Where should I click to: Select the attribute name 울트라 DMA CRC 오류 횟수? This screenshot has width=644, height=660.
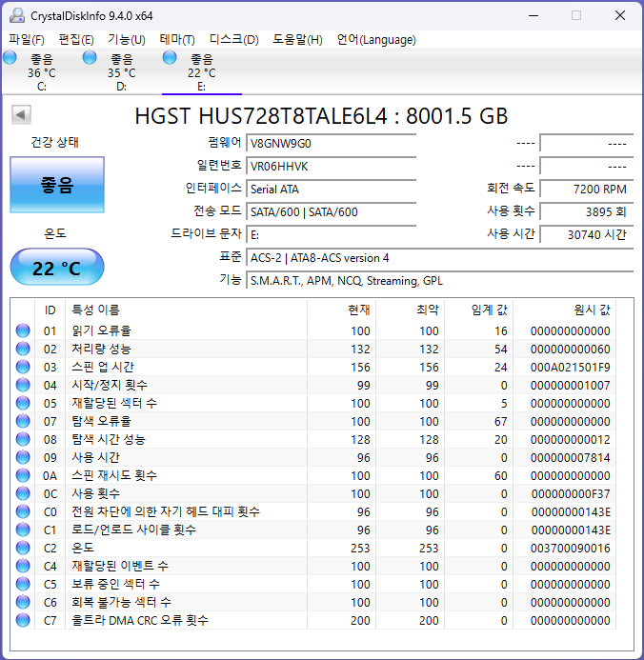(140, 620)
